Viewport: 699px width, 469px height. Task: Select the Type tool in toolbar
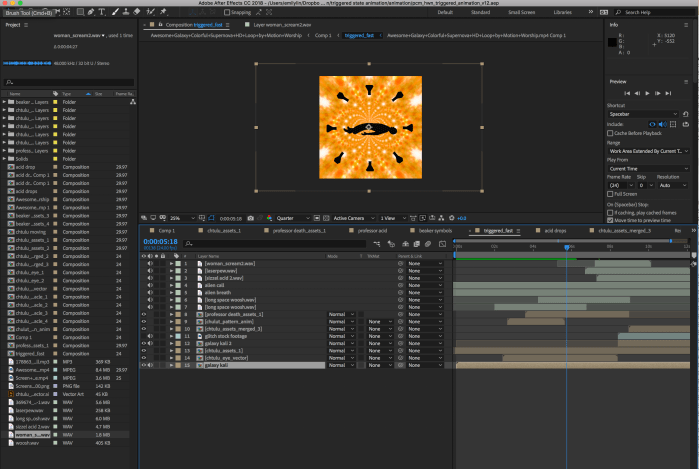(x=102, y=12)
